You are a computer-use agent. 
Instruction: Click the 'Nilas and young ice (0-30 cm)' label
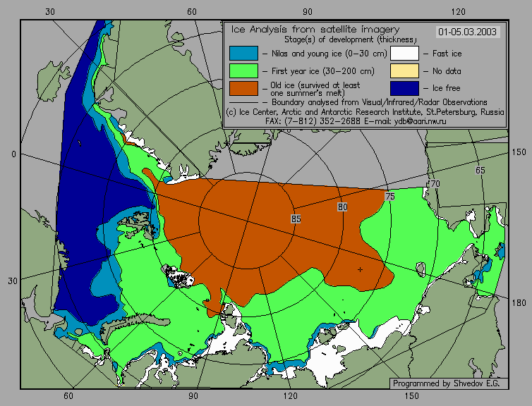329,54
